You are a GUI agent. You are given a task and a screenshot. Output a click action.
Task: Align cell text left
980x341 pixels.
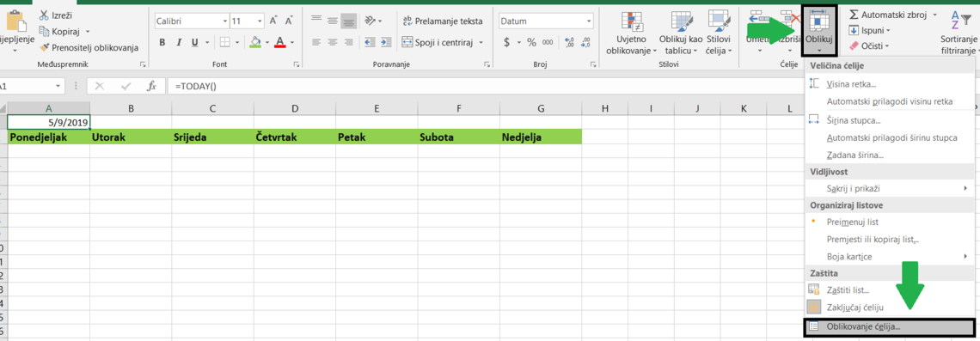[x=316, y=42]
